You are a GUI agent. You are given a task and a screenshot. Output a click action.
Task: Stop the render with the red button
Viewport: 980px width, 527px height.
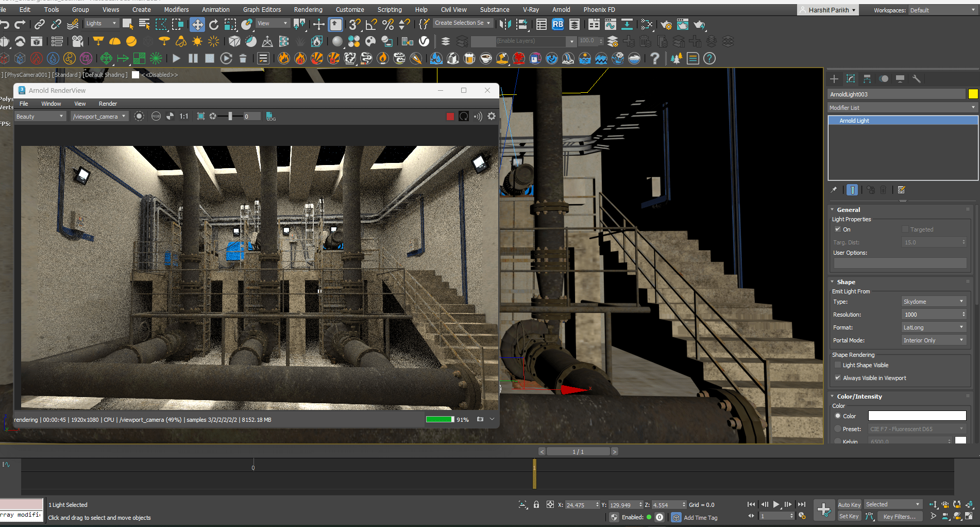[x=450, y=117]
